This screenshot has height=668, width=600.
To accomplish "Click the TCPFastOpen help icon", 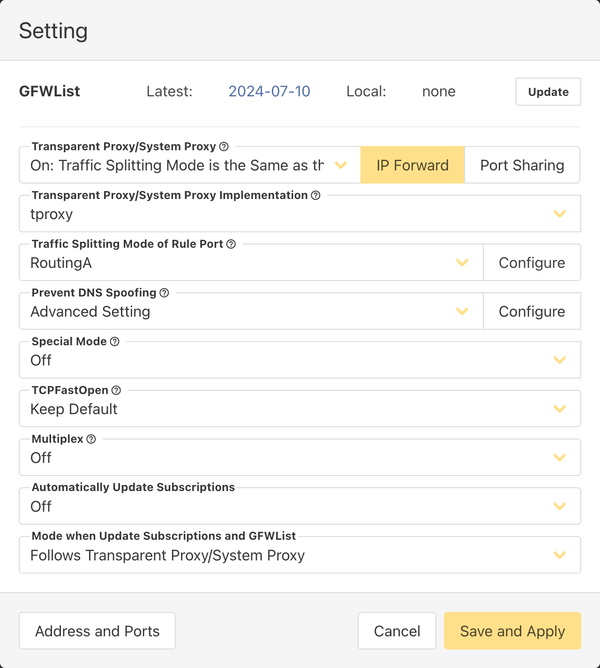I will [116, 390].
